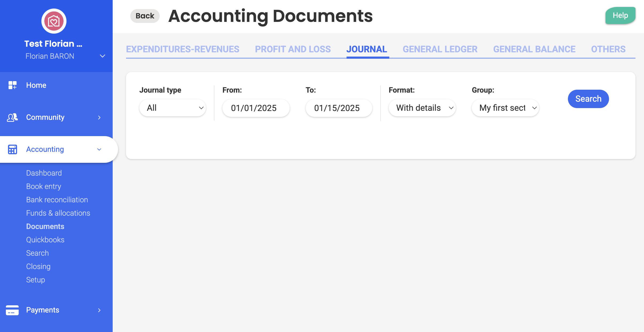Click the Accounting calculator icon
Image resolution: width=644 pixels, height=332 pixels.
(x=12, y=149)
